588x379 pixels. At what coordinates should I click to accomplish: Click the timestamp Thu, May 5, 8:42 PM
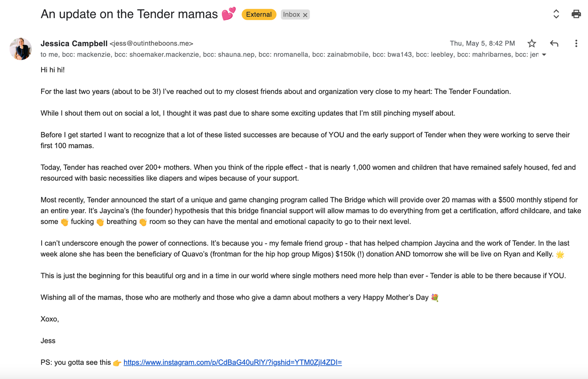click(482, 43)
